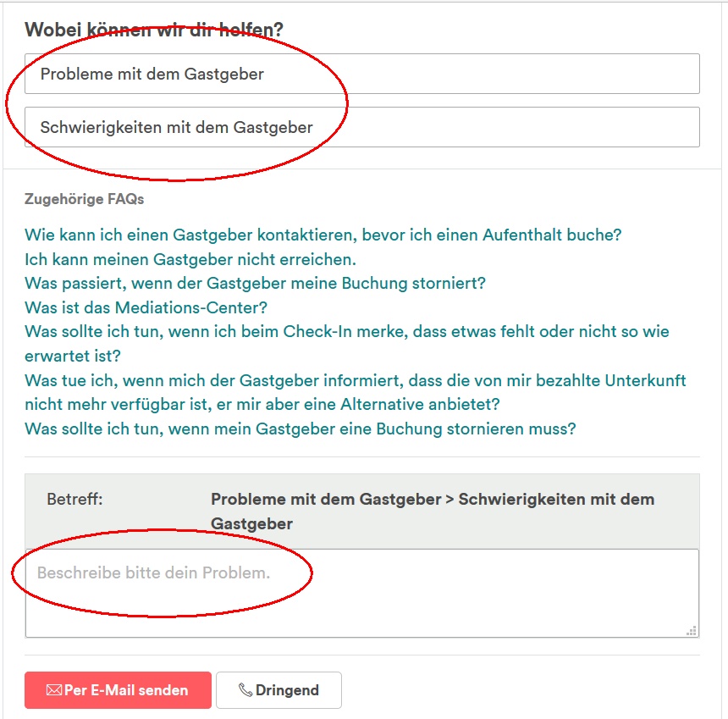Screen dimensions: 728x719
Task: Click the text area resize grip
Action: 692,630
